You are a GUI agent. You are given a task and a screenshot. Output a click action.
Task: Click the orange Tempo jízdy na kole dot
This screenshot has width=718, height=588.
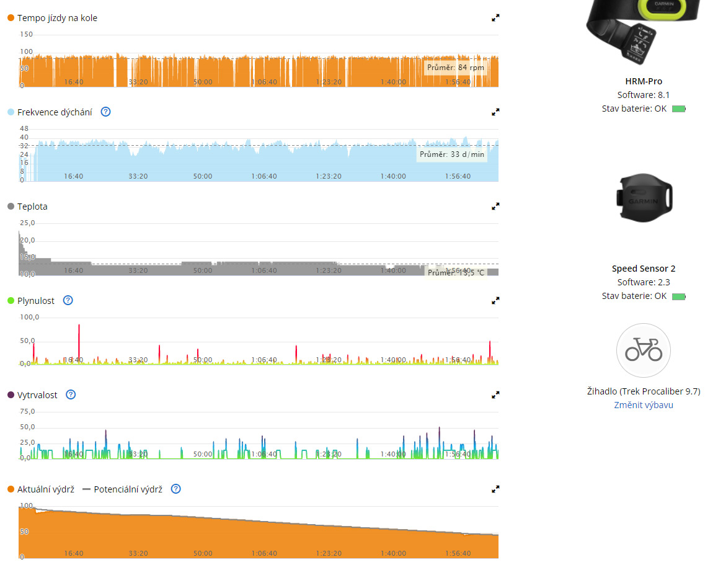11,18
